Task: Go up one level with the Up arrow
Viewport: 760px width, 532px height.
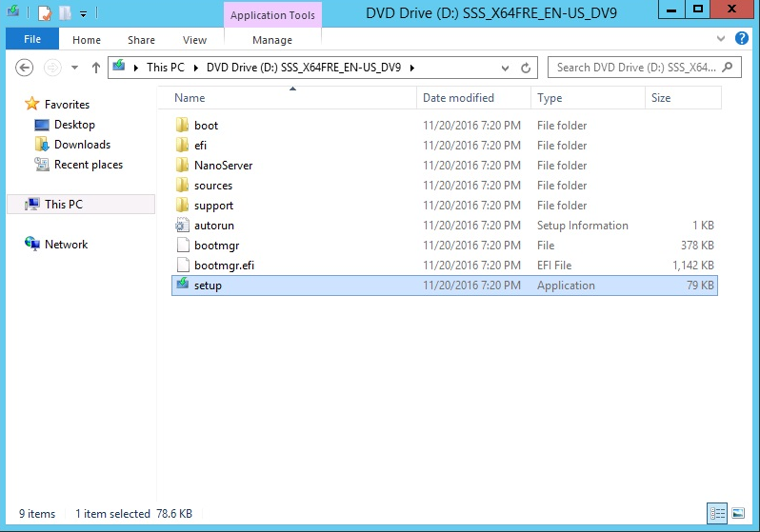Action: click(x=96, y=68)
